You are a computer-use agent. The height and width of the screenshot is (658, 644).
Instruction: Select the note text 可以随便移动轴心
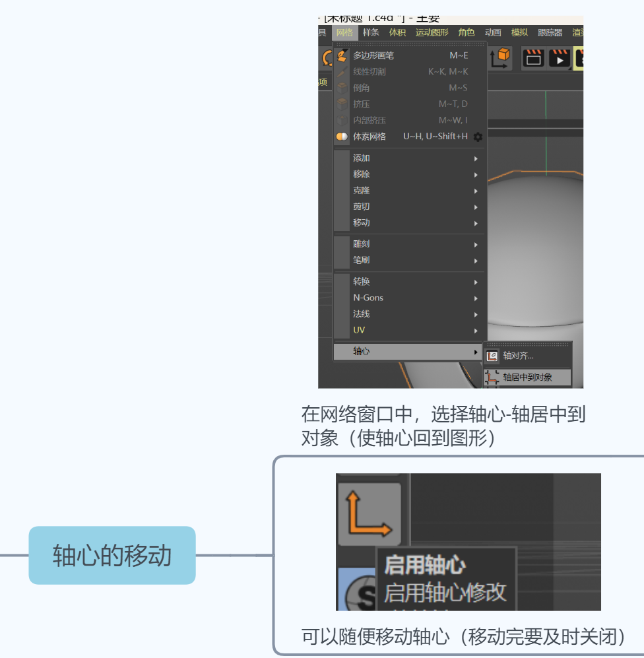point(463,637)
